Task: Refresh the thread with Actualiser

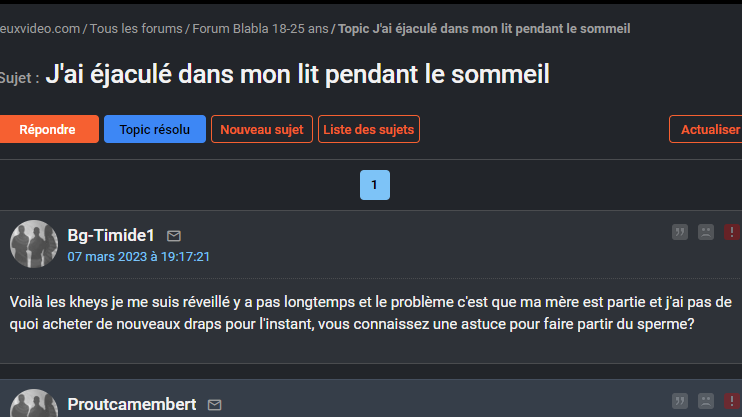Action: [706, 129]
